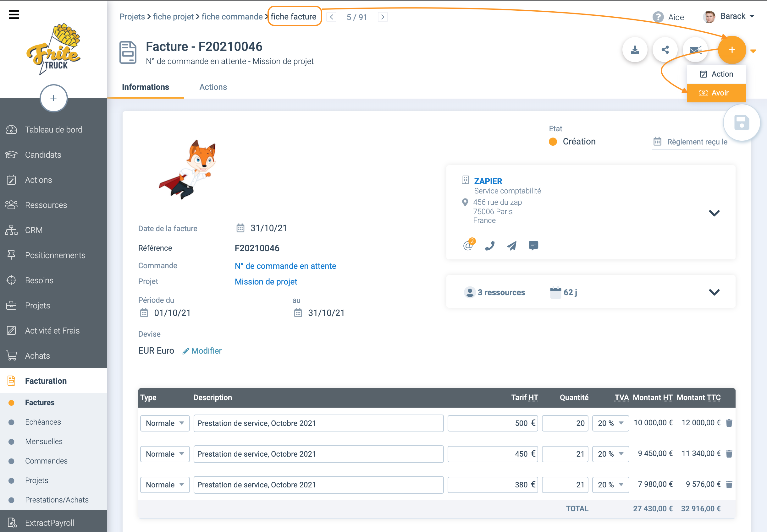The width and height of the screenshot is (767, 532).
Task: Go to next invoice arrow
Action: [x=383, y=17]
